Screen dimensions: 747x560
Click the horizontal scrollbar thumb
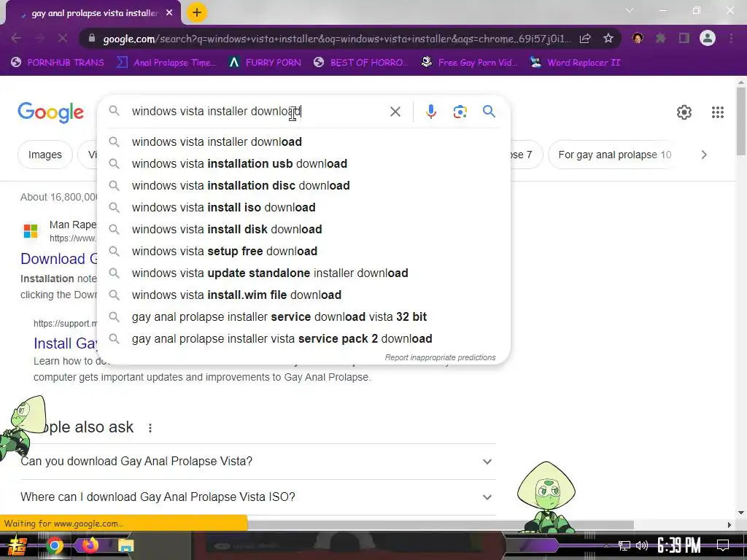click(441, 525)
